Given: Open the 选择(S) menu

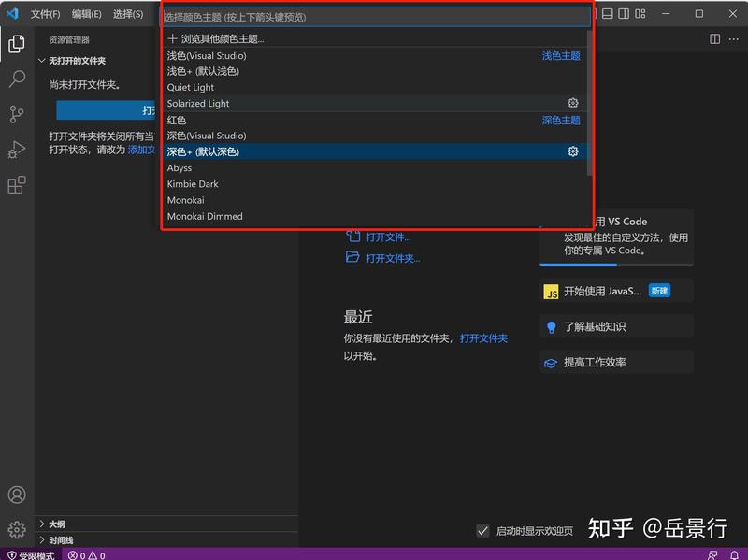Looking at the screenshot, I should pyautogui.click(x=128, y=14).
